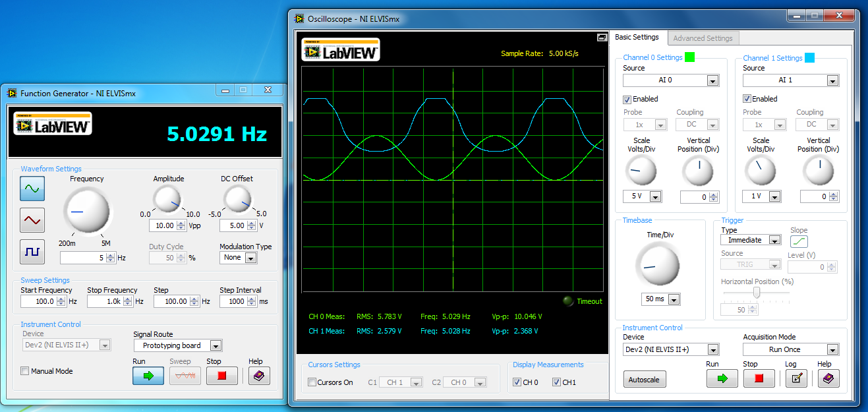This screenshot has height=412, width=868.
Task: Click Function Generator Sweep button
Action: click(185, 376)
